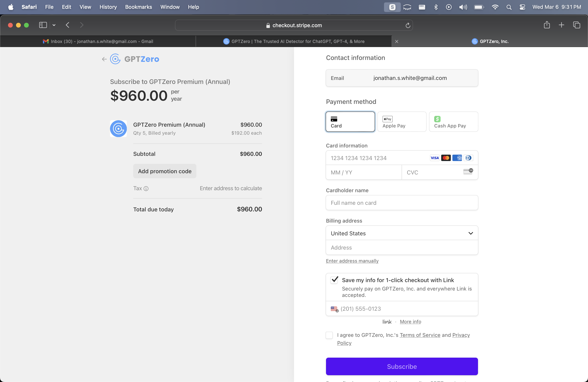
Task: Click the billing Address field
Action: coord(402,248)
